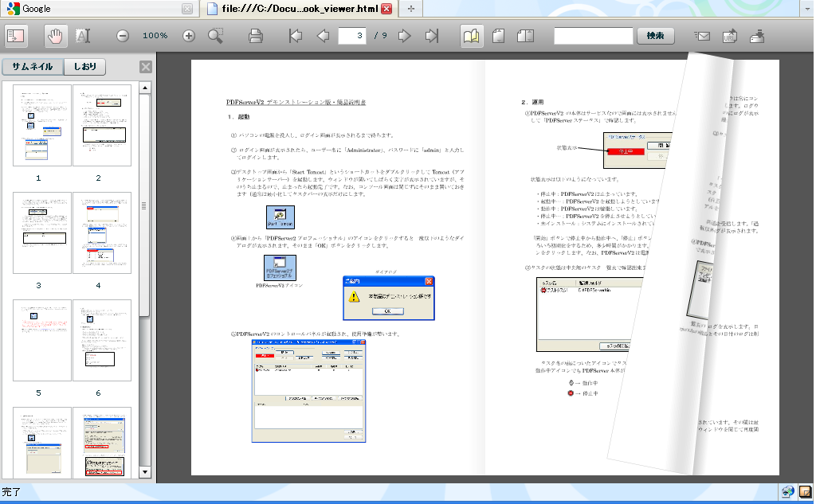Click the thumbnail panel scrollbar thumb
The image size is (816, 504).
click(145, 205)
